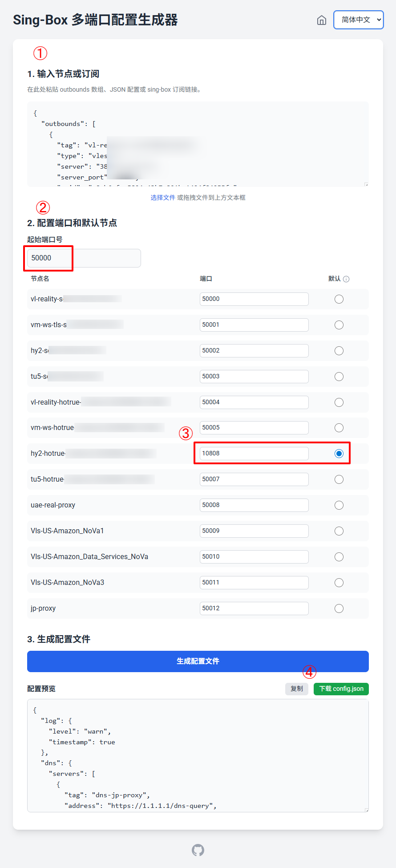The width and height of the screenshot is (396, 868).
Task: Select Vls-US-Amazon_NoVa1 default radio button
Action: (339, 531)
